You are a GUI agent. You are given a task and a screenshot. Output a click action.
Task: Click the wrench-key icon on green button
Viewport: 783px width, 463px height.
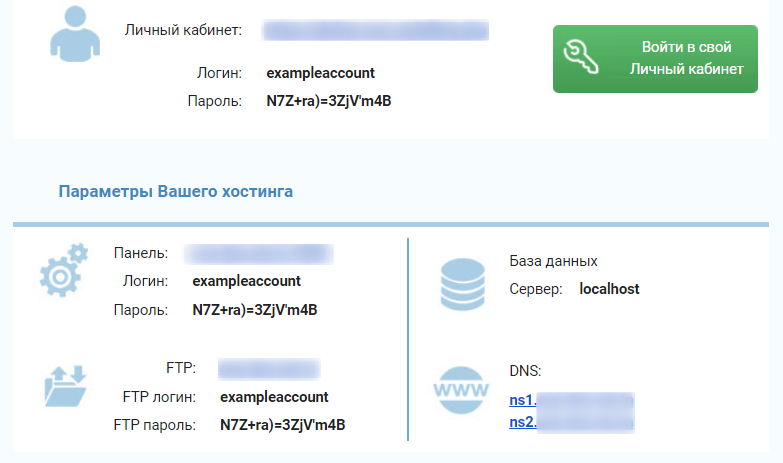[x=584, y=60]
